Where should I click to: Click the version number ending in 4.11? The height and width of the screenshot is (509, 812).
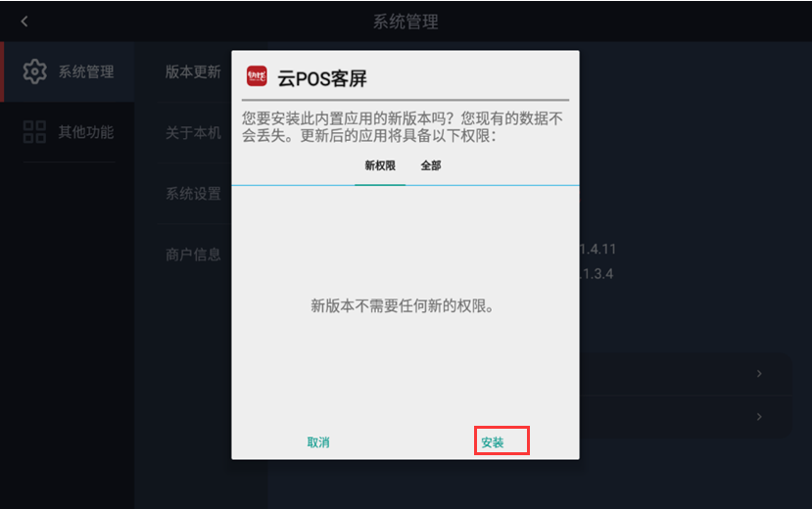(x=597, y=250)
